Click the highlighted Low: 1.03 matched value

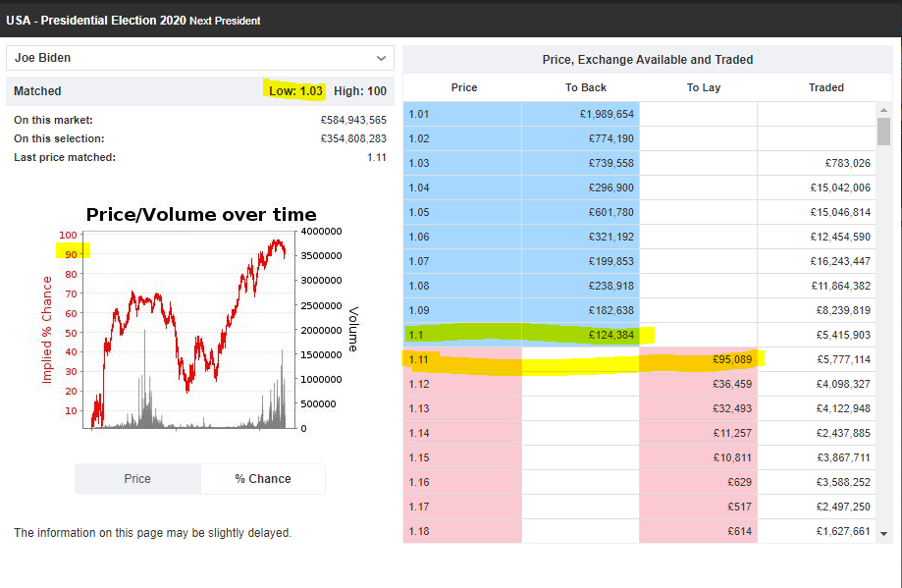tap(295, 91)
